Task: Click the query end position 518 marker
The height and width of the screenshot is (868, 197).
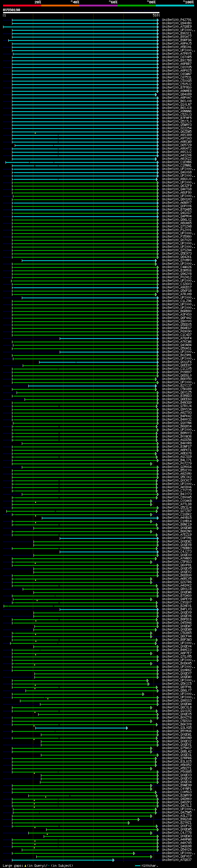Action: [155, 15]
